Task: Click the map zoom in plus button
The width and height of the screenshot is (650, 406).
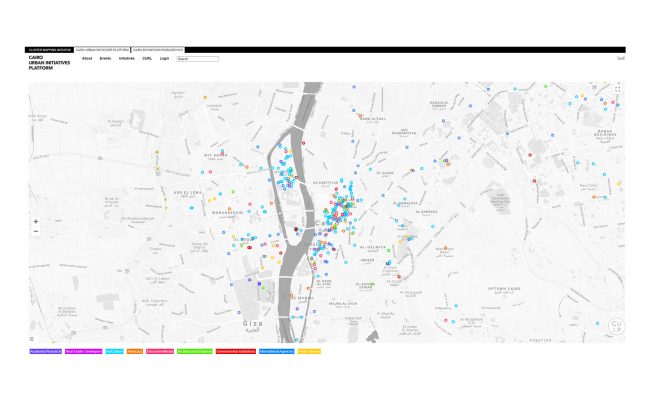Action: tap(36, 221)
